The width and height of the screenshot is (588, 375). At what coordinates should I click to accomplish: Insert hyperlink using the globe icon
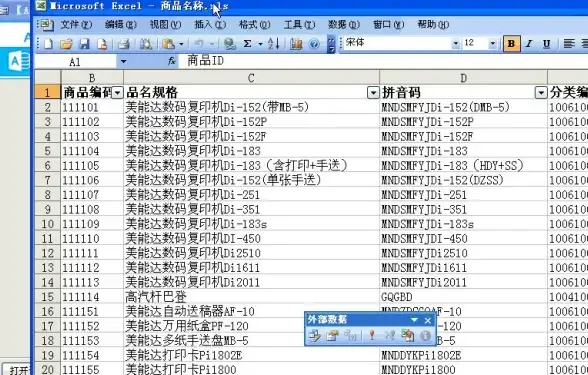230,44
